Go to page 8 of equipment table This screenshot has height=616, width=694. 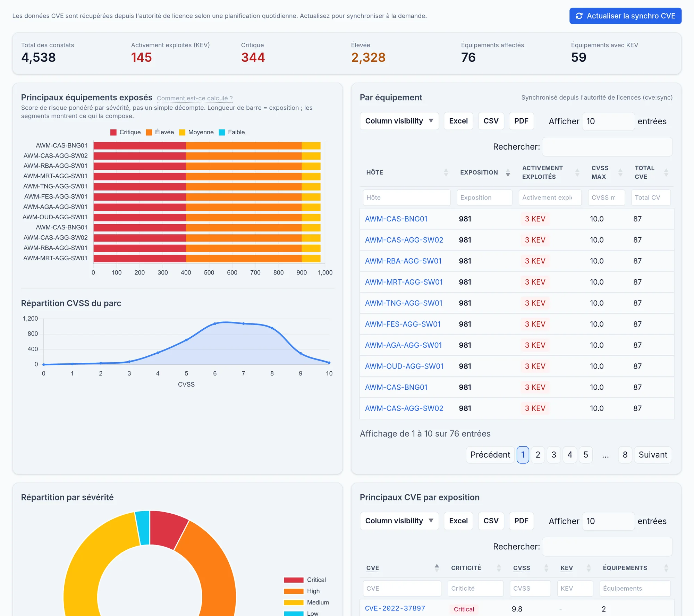625,455
